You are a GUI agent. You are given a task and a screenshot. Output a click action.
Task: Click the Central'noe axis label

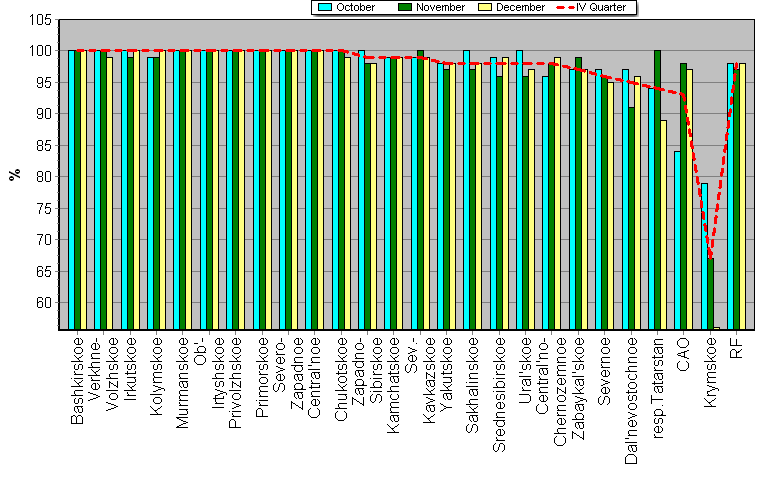pos(314,377)
